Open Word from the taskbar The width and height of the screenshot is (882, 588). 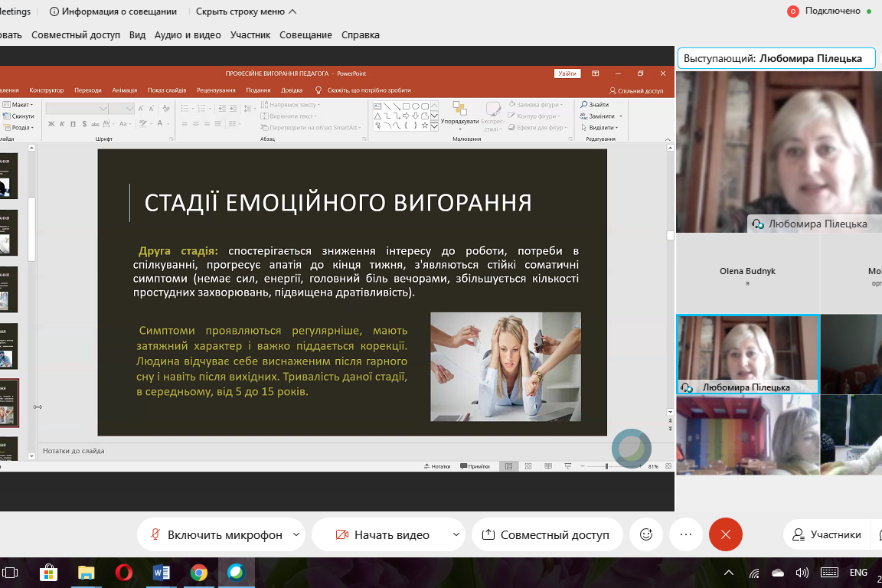coord(161,573)
